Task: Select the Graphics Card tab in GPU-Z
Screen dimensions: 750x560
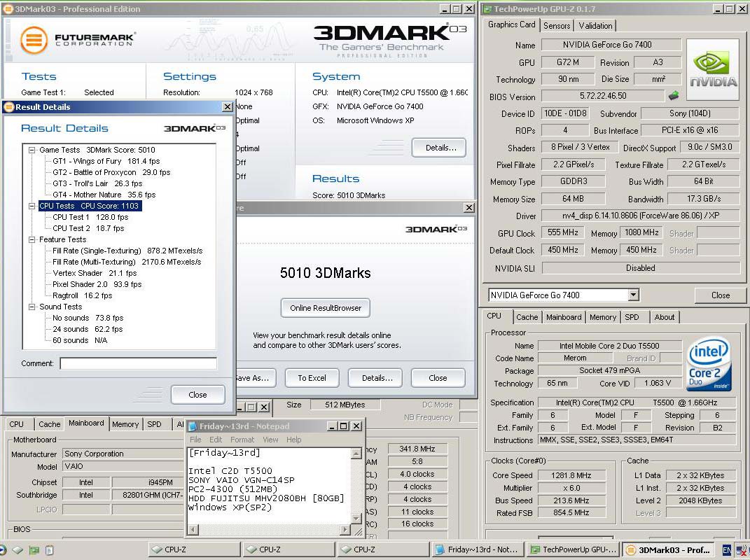Action: pos(511,24)
